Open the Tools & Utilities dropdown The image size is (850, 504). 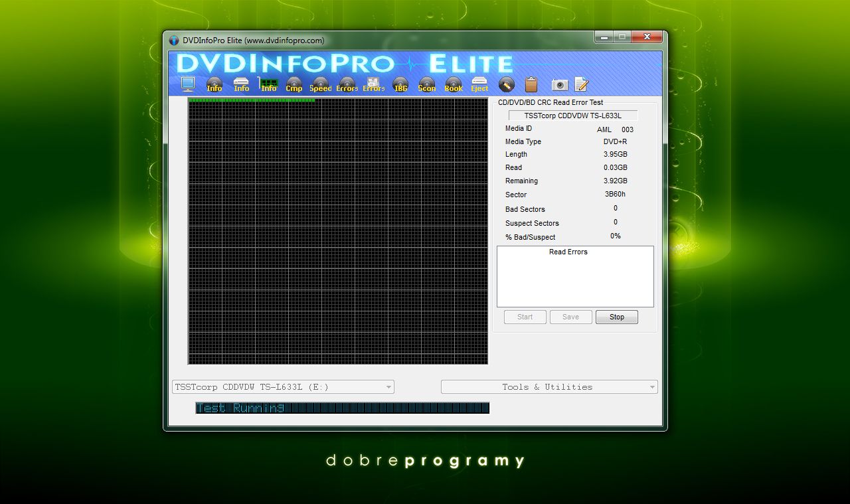[x=549, y=386]
